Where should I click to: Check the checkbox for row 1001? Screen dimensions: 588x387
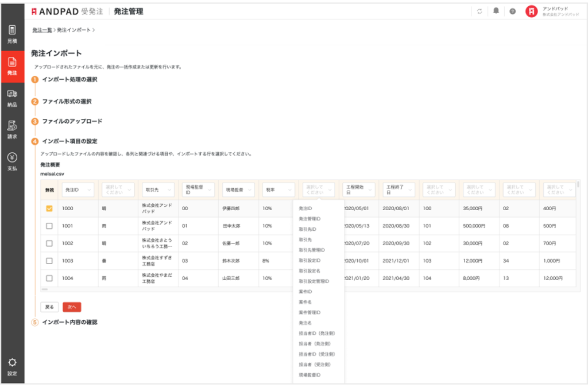pyautogui.click(x=49, y=226)
